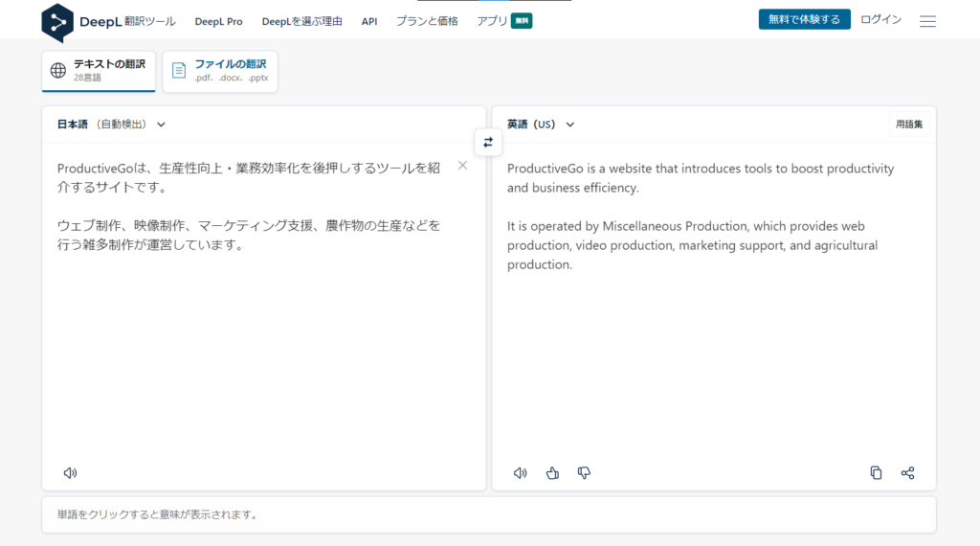Copy the translated text to clipboard

(876, 472)
